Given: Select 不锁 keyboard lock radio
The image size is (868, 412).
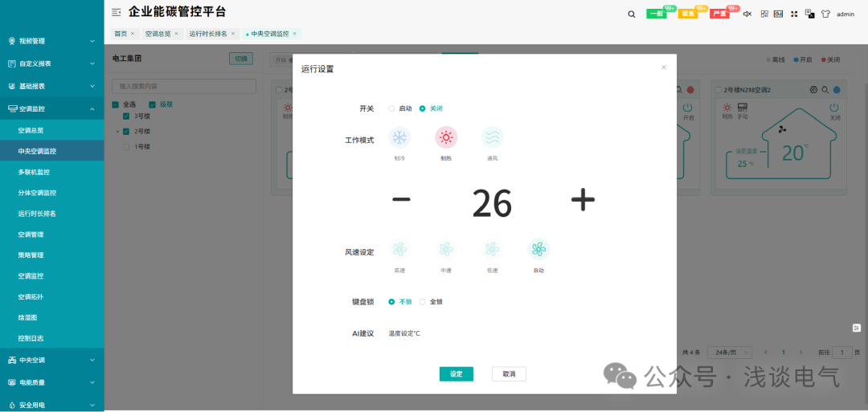Looking at the screenshot, I should tap(391, 302).
